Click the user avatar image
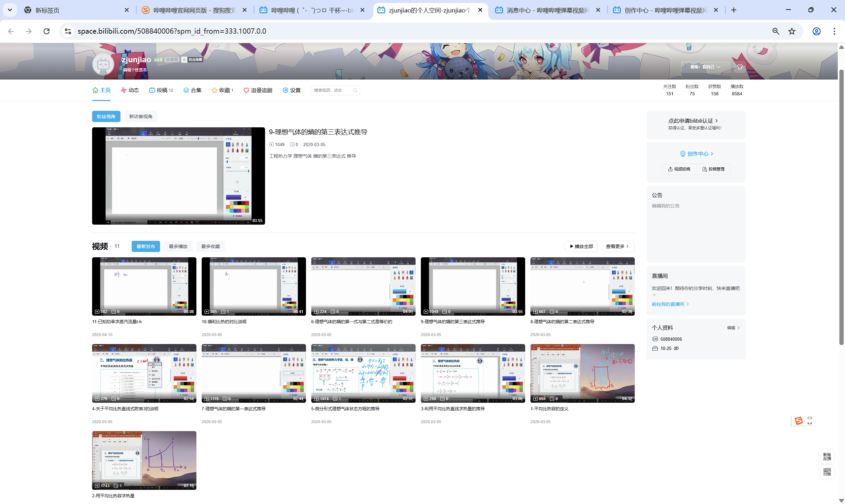This screenshot has height=504, width=845. tap(103, 64)
